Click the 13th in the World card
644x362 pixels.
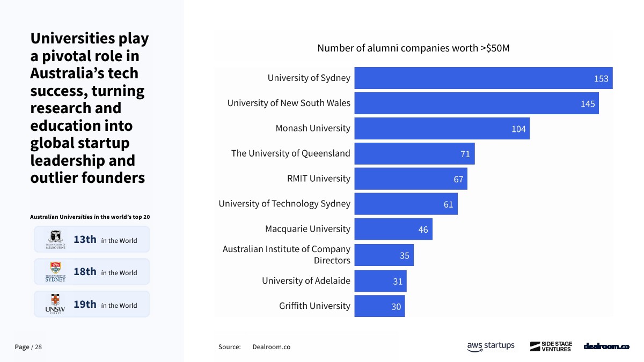coord(92,240)
